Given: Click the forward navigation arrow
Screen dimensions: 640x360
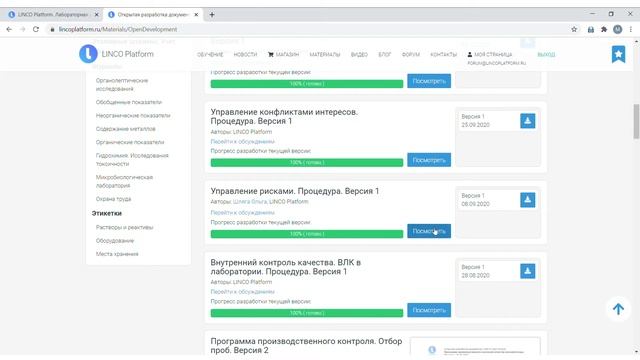Looking at the screenshot, I should point(22,29).
